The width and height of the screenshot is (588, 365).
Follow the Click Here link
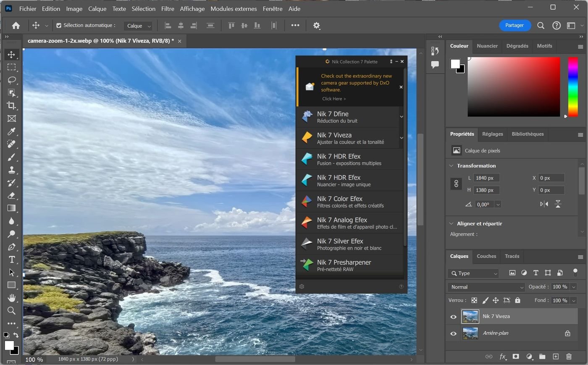[334, 99]
